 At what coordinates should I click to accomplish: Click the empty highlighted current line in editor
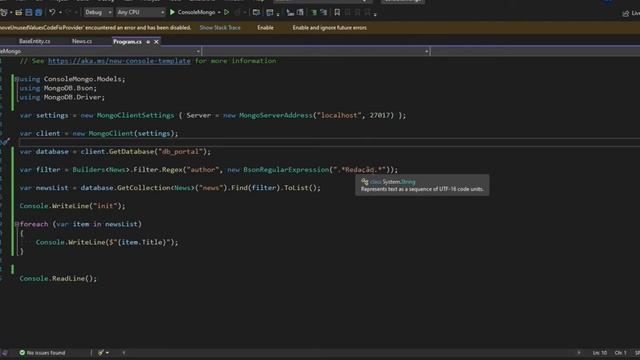tap(329, 142)
